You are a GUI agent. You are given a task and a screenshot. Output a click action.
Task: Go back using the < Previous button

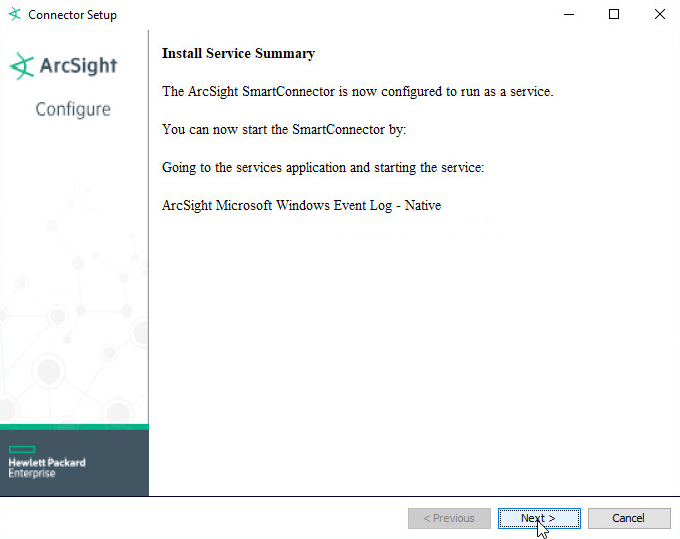(449, 518)
